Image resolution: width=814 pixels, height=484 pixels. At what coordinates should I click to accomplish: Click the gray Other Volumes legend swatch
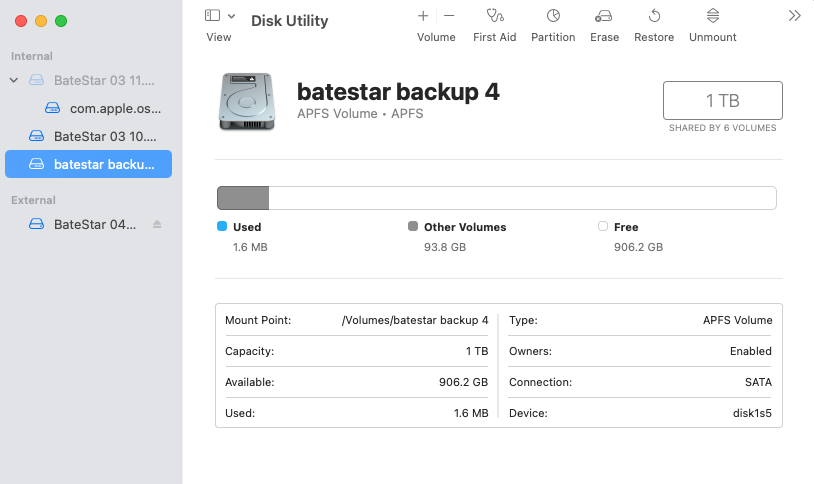413,226
